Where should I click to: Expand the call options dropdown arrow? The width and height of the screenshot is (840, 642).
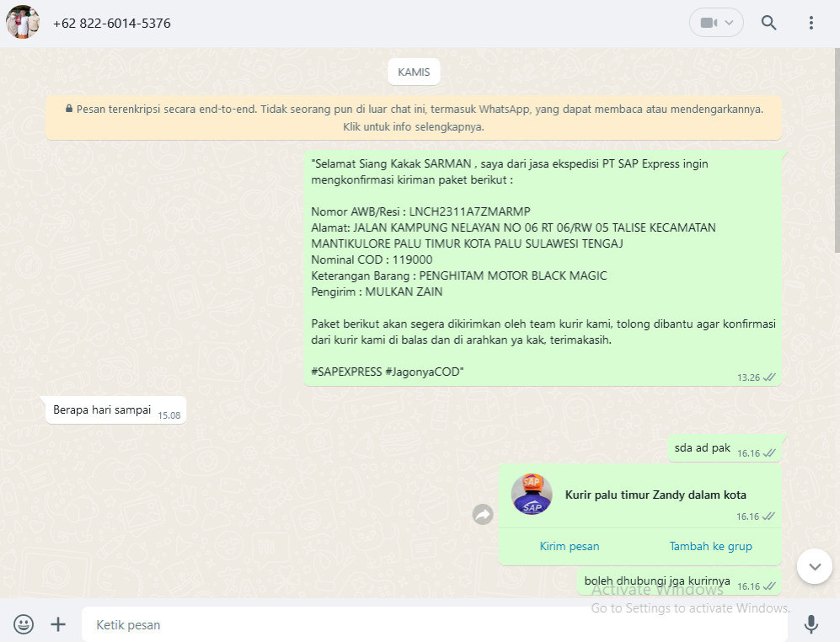(x=729, y=23)
